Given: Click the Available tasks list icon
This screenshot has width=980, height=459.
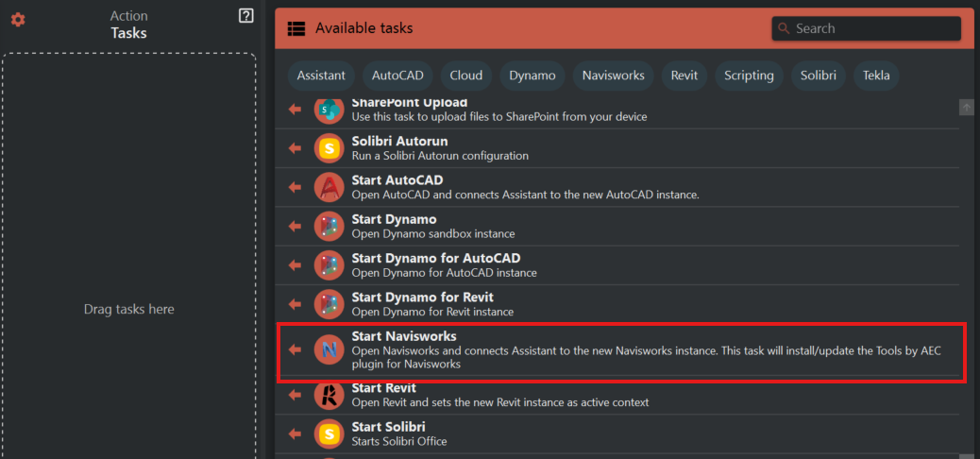Looking at the screenshot, I should [x=296, y=28].
